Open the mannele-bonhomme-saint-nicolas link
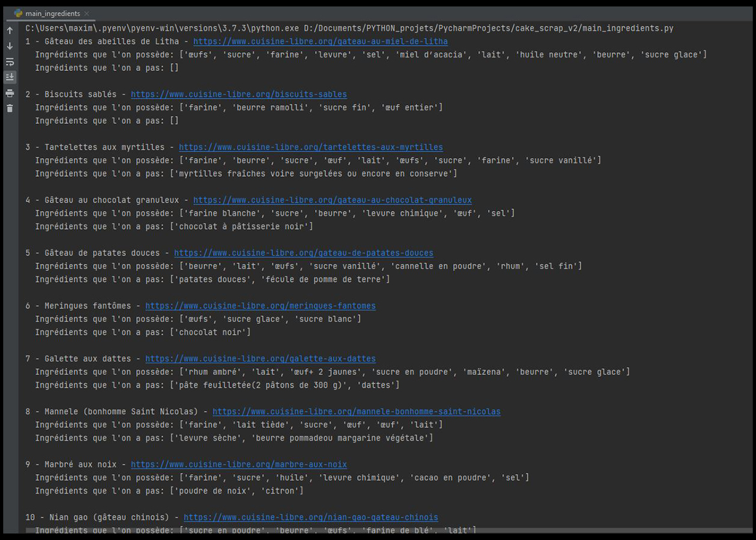Viewport: 756px width, 540px height. click(x=356, y=412)
